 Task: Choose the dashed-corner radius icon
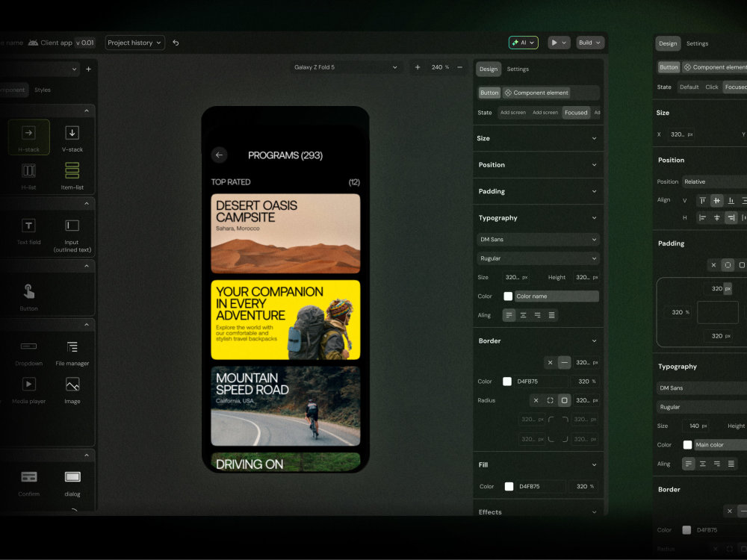coord(551,400)
